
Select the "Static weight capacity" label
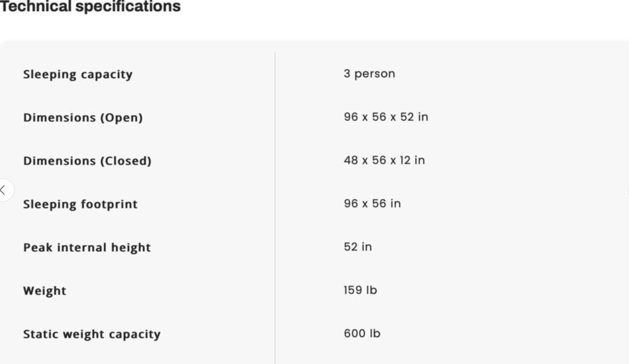pyautogui.click(x=92, y=334)
